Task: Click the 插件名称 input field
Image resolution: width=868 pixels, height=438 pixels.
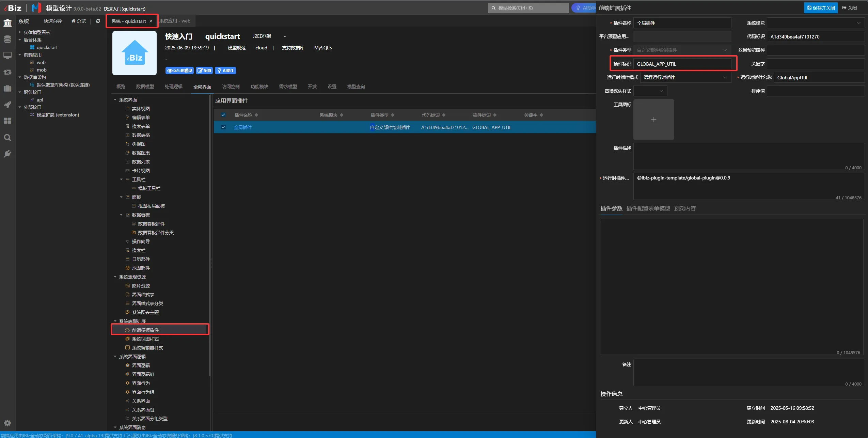Action: click(x=682, y=23)
